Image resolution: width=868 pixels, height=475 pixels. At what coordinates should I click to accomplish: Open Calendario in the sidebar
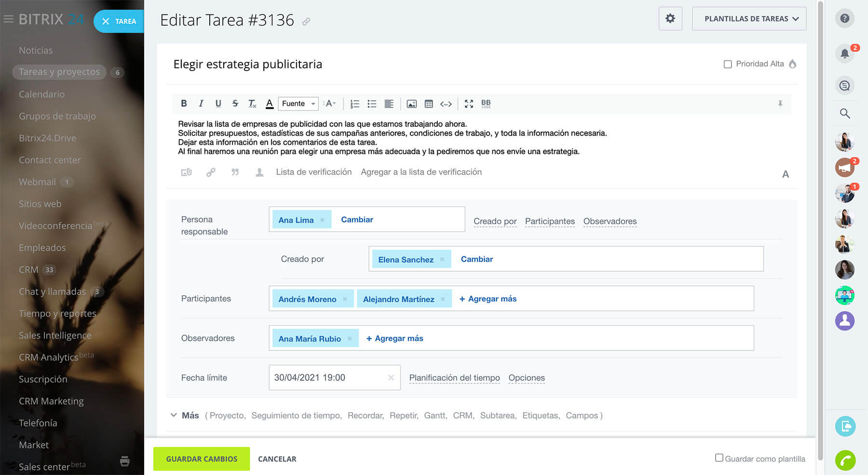[x=41, y=94]
